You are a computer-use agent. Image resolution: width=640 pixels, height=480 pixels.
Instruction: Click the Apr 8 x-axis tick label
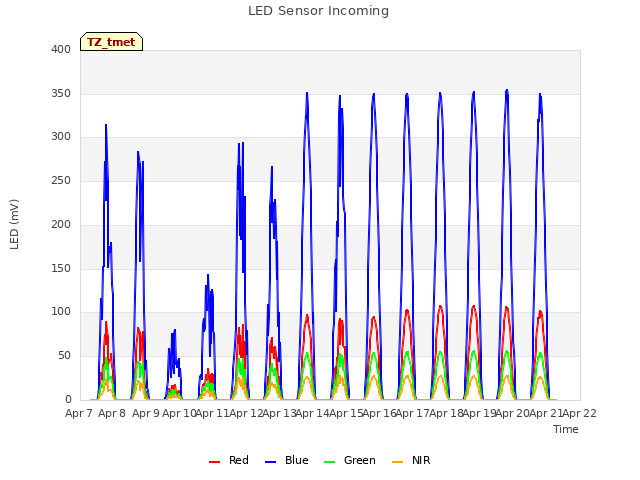(112, 413)
